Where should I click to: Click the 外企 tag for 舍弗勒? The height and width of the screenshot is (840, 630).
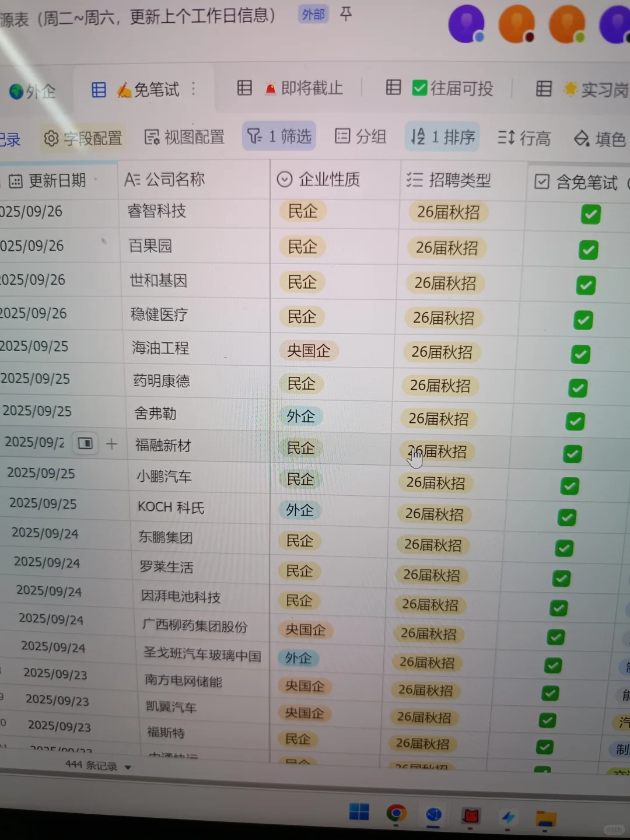[300, 416]
